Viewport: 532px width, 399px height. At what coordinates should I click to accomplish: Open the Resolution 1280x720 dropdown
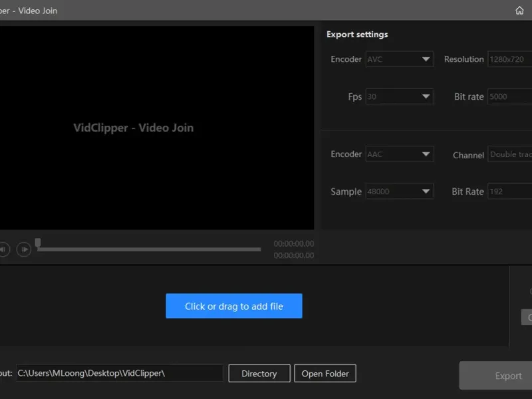point(509,59)
